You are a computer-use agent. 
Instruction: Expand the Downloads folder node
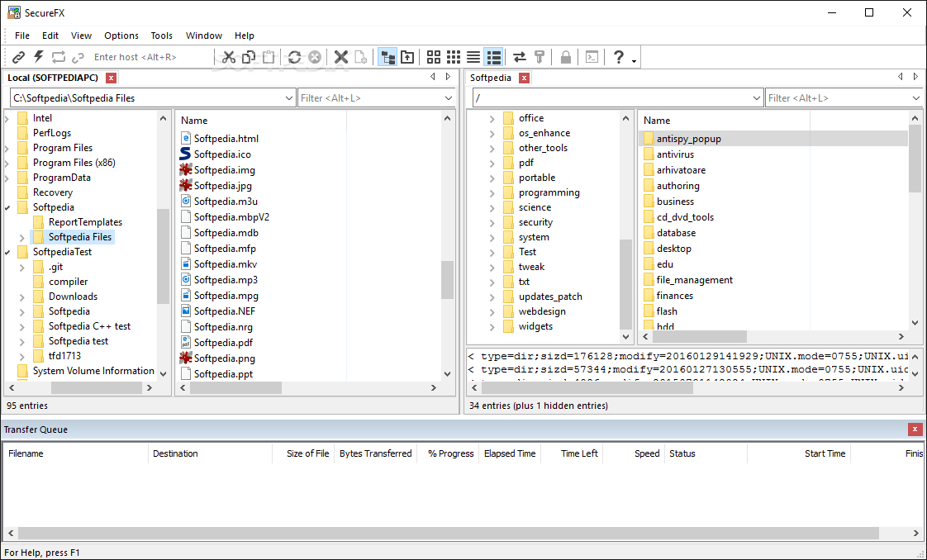(21, 297)
